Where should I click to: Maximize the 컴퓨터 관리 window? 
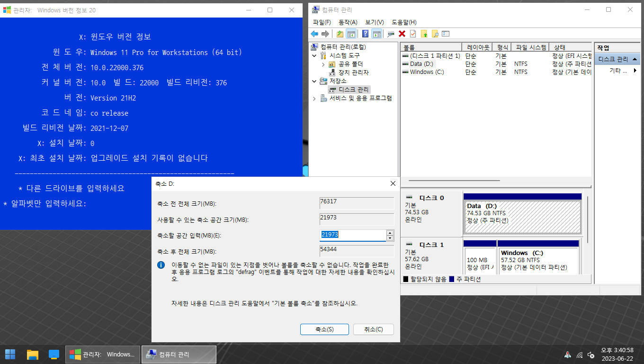[608, 9]
